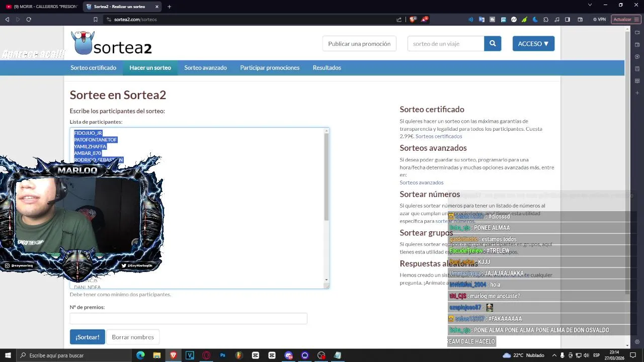This screenshot has height=362, width=644.
Task: Bookmark this page with the bookmark icon
Action: coord(96,20)
